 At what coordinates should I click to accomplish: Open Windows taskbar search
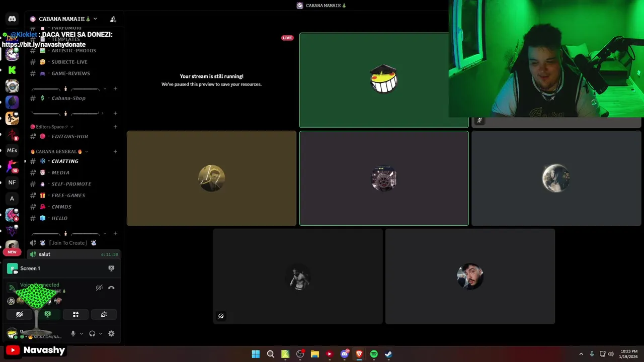(x=271, y=354)
